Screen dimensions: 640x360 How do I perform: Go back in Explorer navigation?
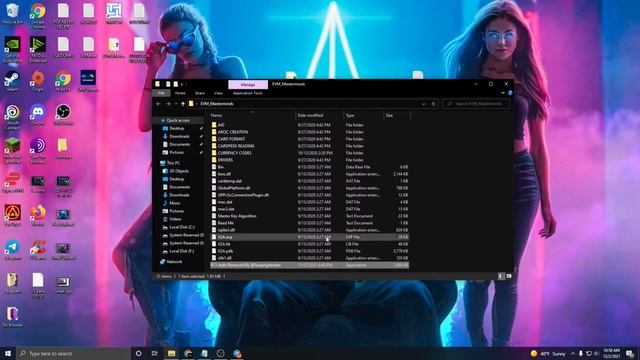click(x=158, y=104)
